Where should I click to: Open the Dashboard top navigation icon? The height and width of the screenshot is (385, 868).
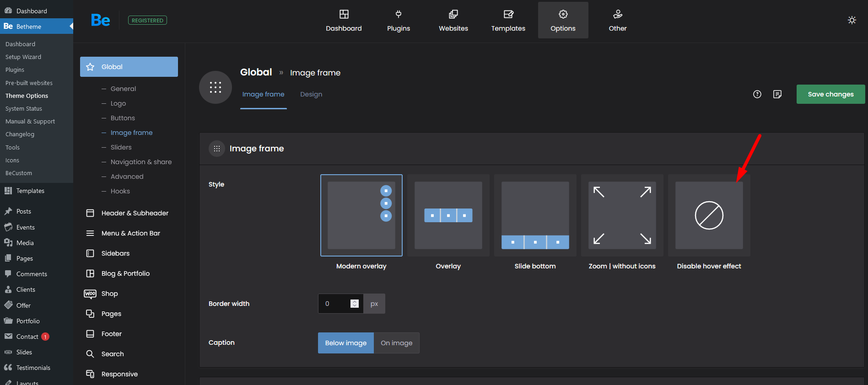[344, 14]
